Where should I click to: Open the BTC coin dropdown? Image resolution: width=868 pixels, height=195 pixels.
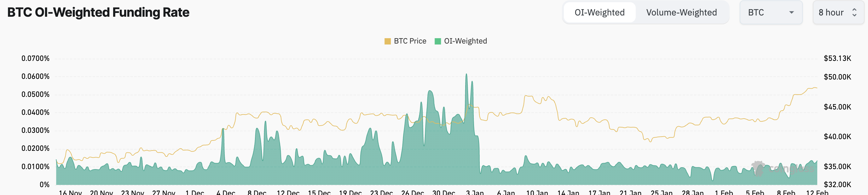tap(770, 13)
